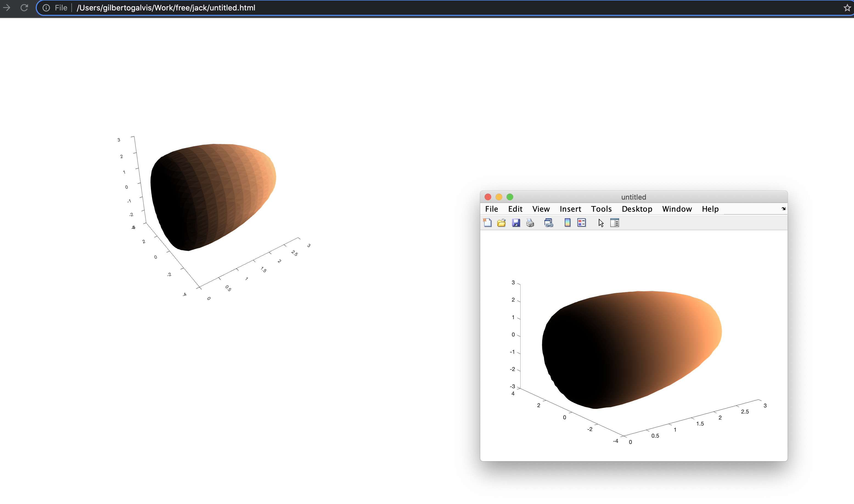Click the Open File folder icon

coord(501,223)
